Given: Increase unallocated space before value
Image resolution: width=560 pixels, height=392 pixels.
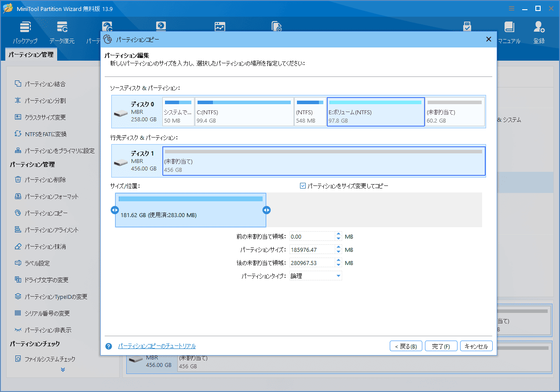Looking at the screenshot, I should click(x=338, y=234).
